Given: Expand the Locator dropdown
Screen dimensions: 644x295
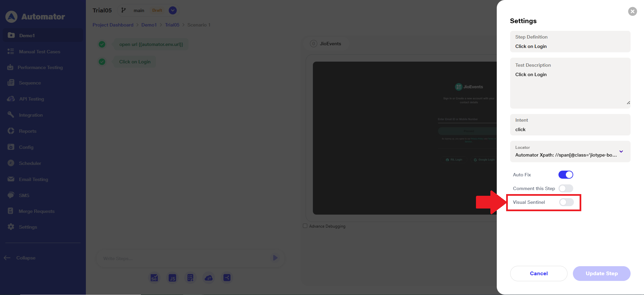Looking at the screenshot, I should pos(621,152).
